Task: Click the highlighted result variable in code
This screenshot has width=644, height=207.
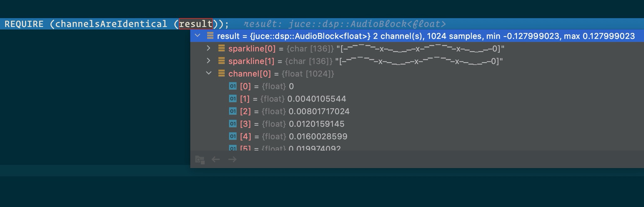Action: (x=196, y=24)
